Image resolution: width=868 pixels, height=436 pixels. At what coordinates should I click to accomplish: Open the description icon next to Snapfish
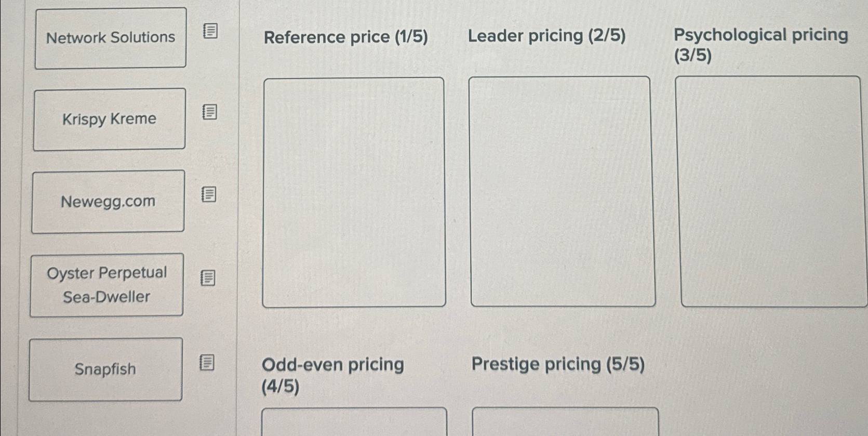click(207, 363)
